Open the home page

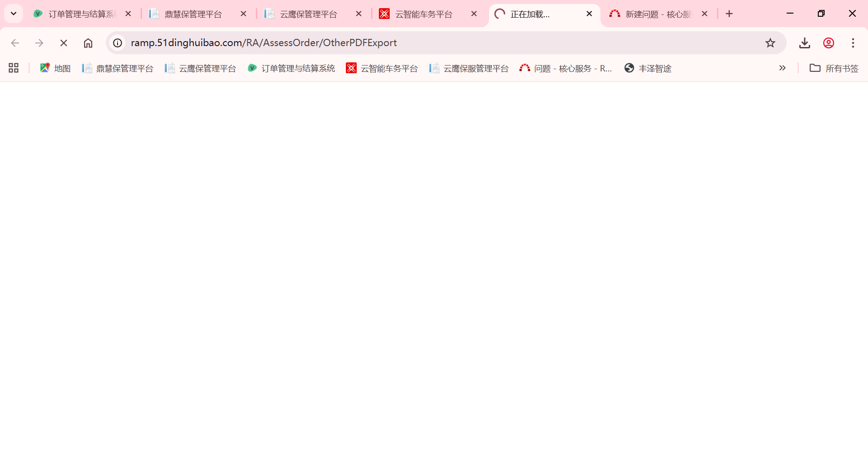click(88, 43)
